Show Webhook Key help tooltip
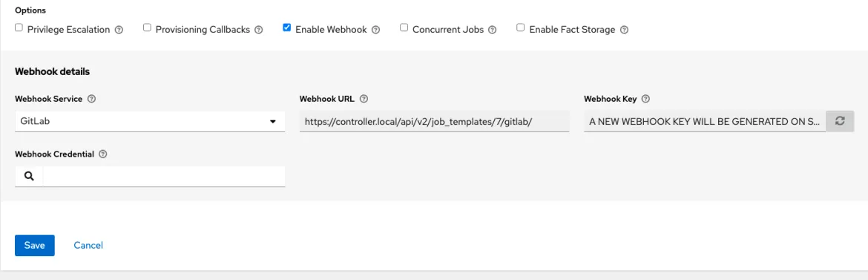 click(645, 100)
